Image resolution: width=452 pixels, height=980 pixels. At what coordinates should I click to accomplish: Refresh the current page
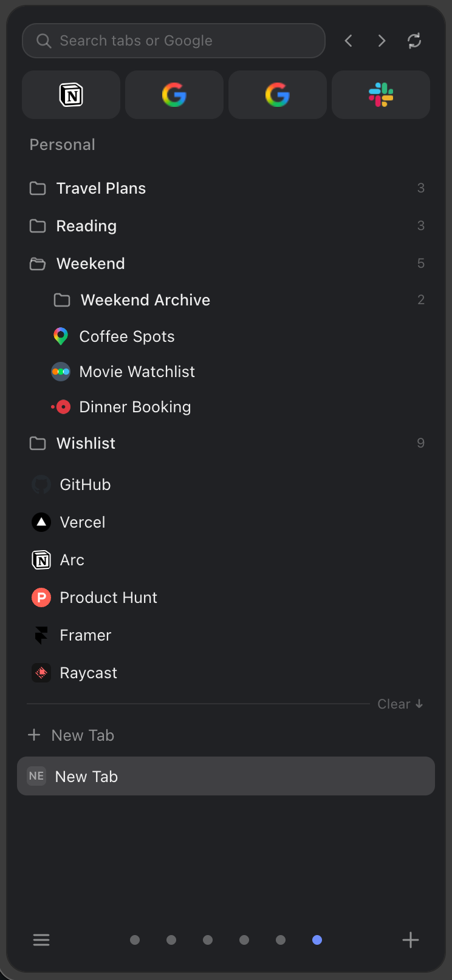tap(414, 41)
